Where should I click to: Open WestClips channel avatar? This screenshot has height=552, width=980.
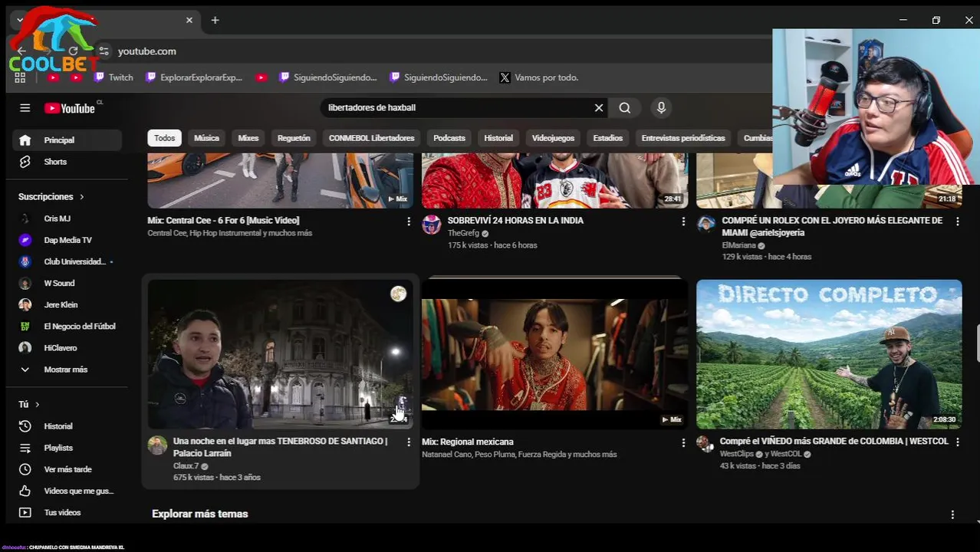[x=705, y=444]
